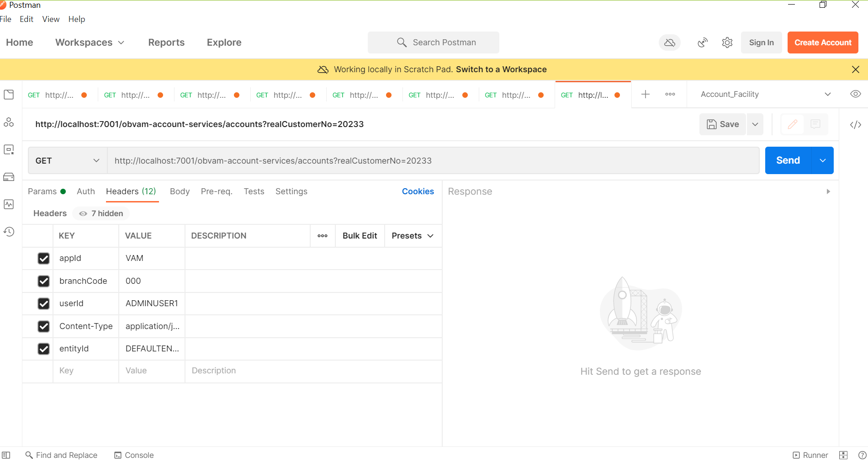
Task: Add a new request tab
Action: (x=646, y=94)
